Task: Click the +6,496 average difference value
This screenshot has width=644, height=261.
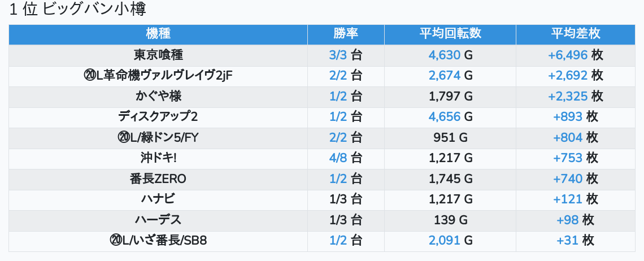Action: click(x=568, y=55)
